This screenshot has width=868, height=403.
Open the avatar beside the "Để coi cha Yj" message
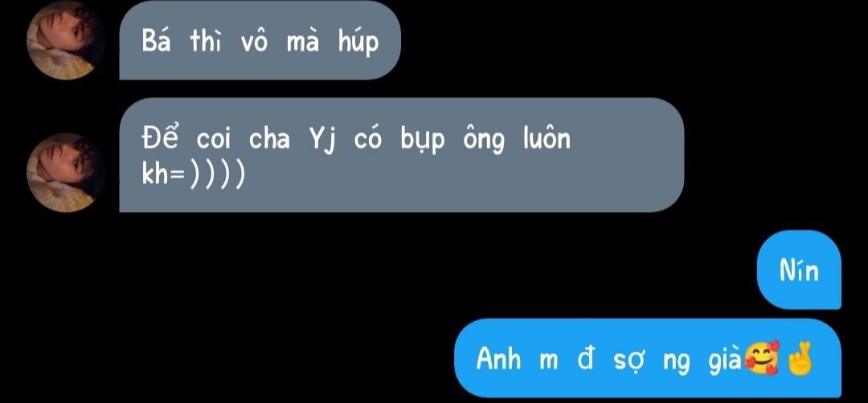coord(65,173)
